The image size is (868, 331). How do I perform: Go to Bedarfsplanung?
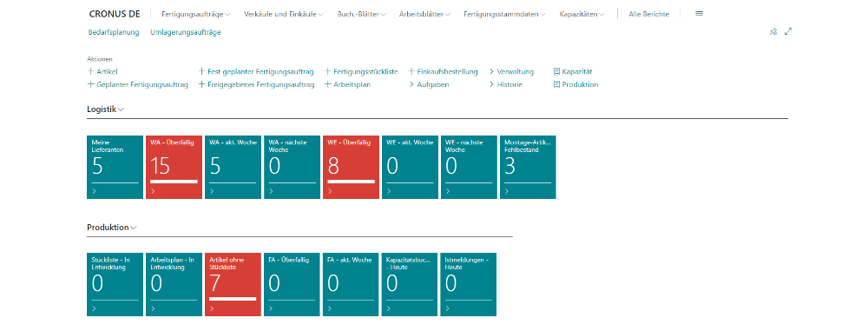coord(114,32)
